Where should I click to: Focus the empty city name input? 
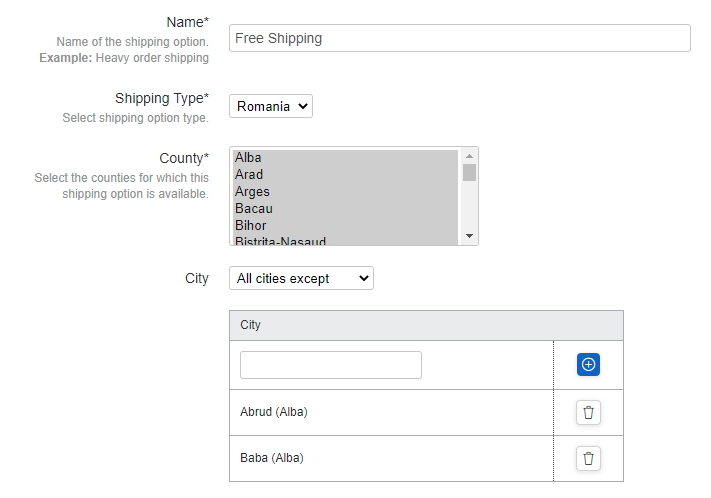[x=331, y=365]
